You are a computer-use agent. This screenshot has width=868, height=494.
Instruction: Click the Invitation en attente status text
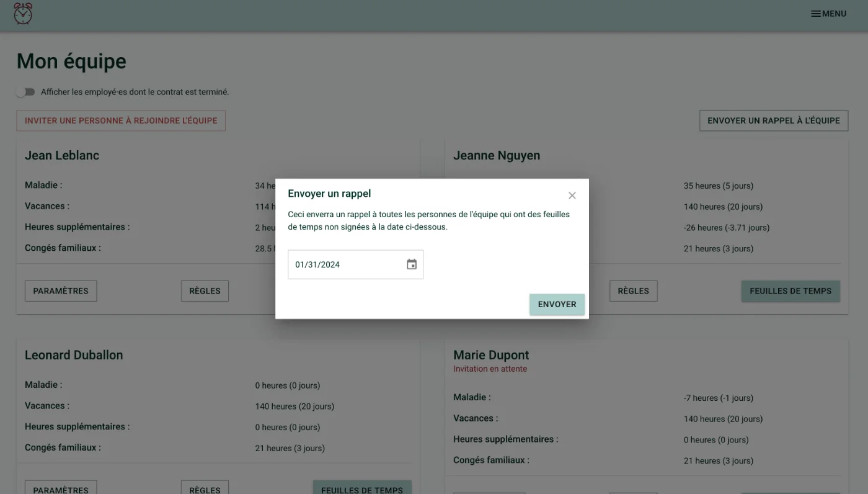(x=490, y=369)
